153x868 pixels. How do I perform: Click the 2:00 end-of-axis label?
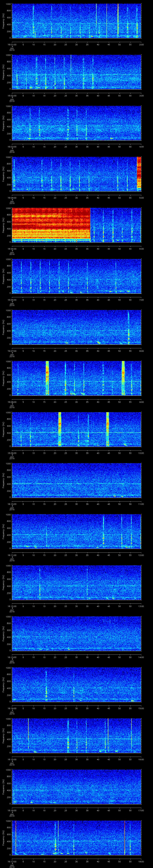click(x=141, y=44)
